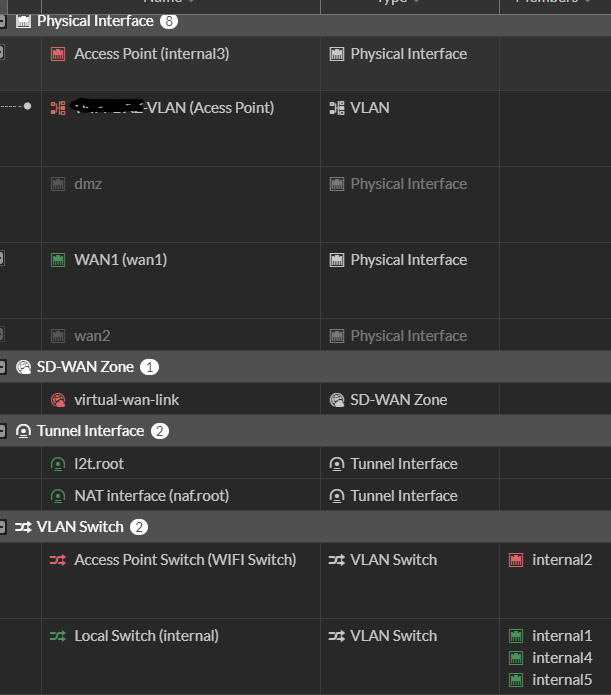Click the NAT interface tunnel icon
Image resolution: width=611 pixels, height=695 pixels.
click(x=58, y=496)
